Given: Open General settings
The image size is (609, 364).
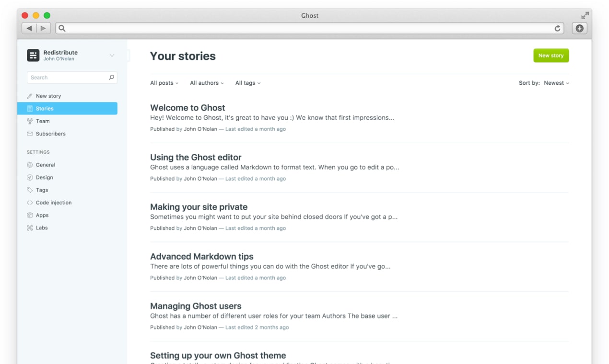Looking at the screenshot, I should 46,165.
